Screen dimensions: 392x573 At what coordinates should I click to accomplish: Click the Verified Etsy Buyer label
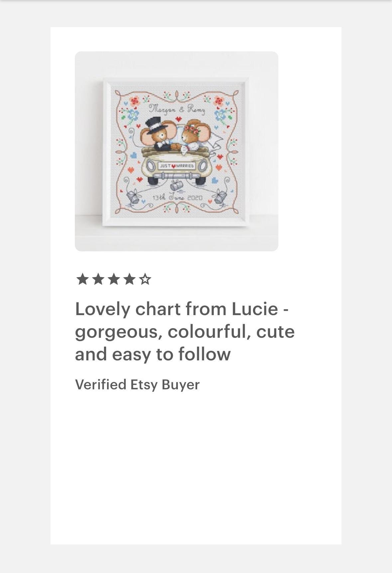pyautogui.click(x=137, y=385)
